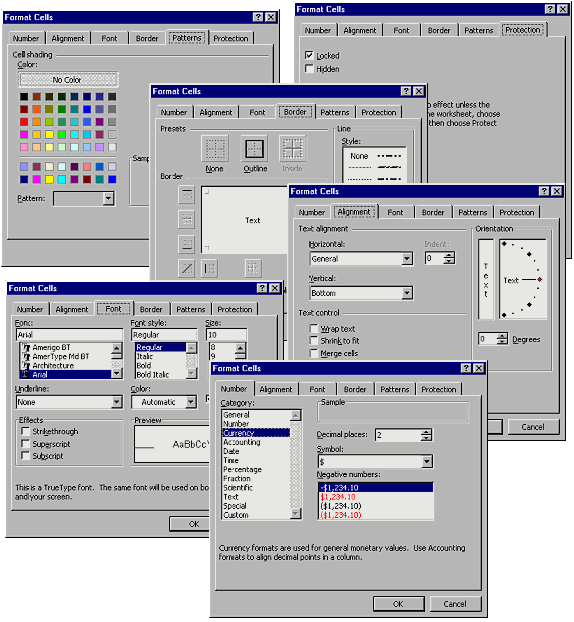
Task: Toggle the diagonal border button
Action: click(x=186, y=269)
